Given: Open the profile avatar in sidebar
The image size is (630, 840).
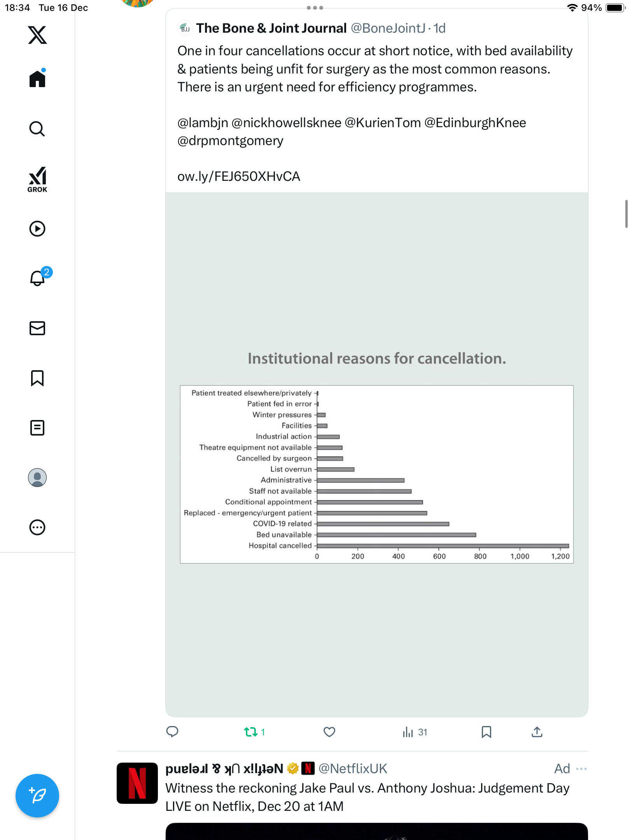Looking at the screenshot, I should pyautogui.click(x=37, y=478).
